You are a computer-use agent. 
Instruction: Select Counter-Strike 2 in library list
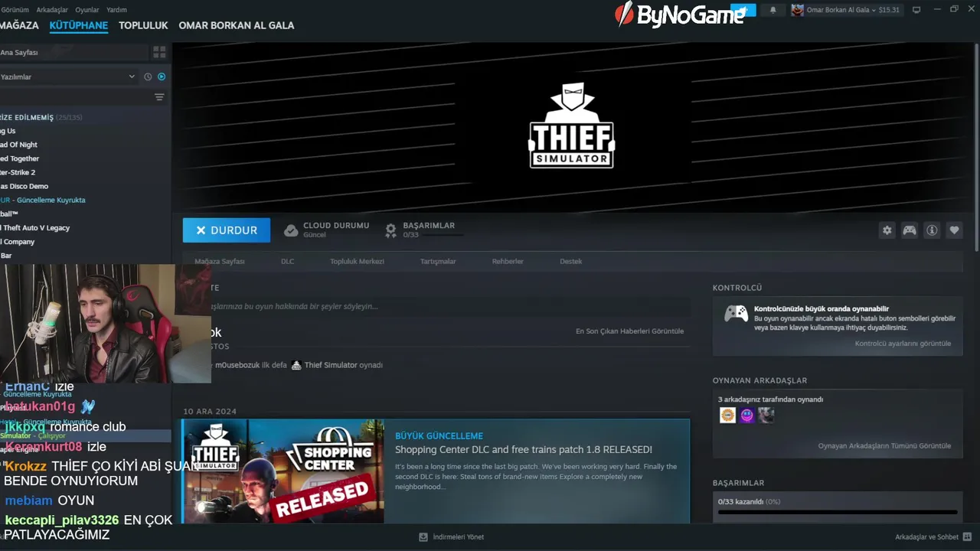(x=18, y=172)
